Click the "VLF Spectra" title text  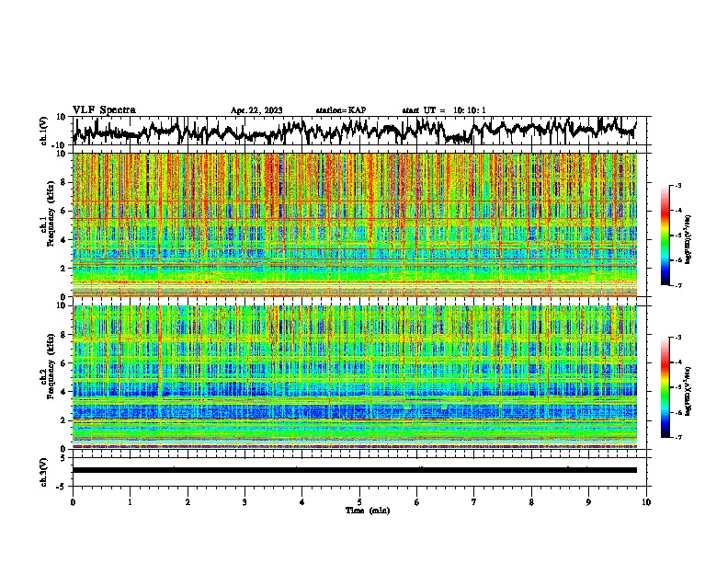104,110
